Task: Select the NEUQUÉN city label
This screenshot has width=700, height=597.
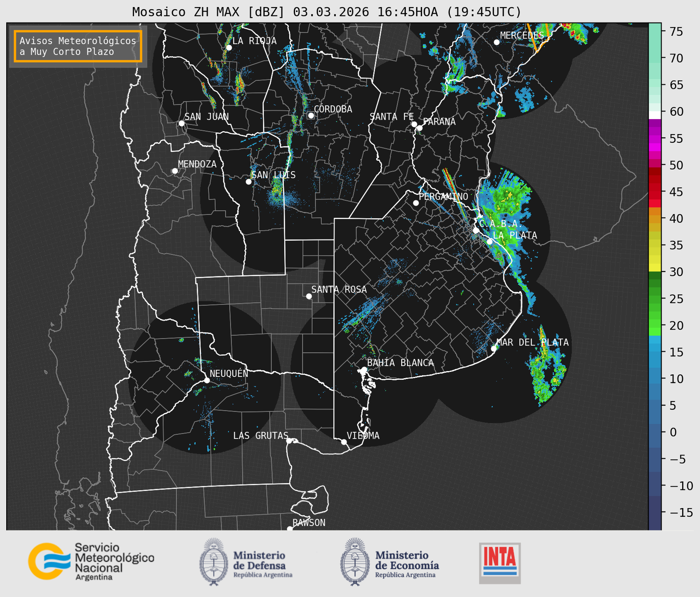Action: click(229, 373)
